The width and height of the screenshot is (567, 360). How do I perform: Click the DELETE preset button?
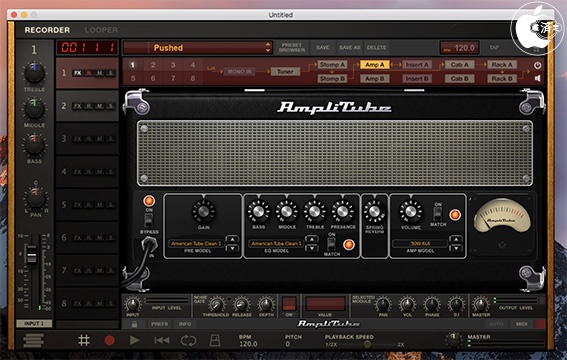tap(376, 47)
